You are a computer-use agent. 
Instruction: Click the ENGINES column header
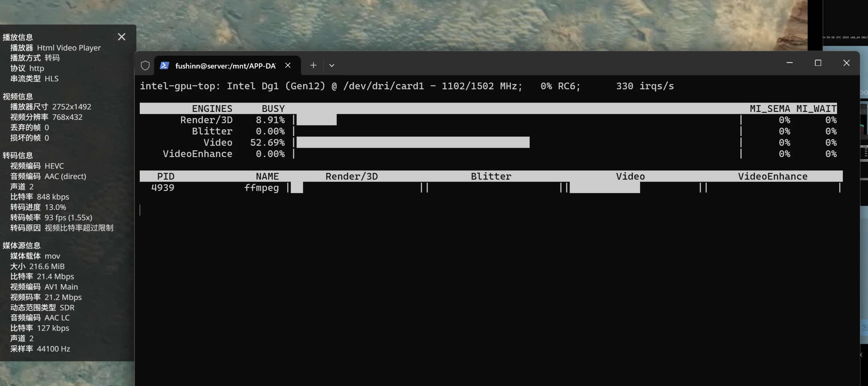click(212, 108)
